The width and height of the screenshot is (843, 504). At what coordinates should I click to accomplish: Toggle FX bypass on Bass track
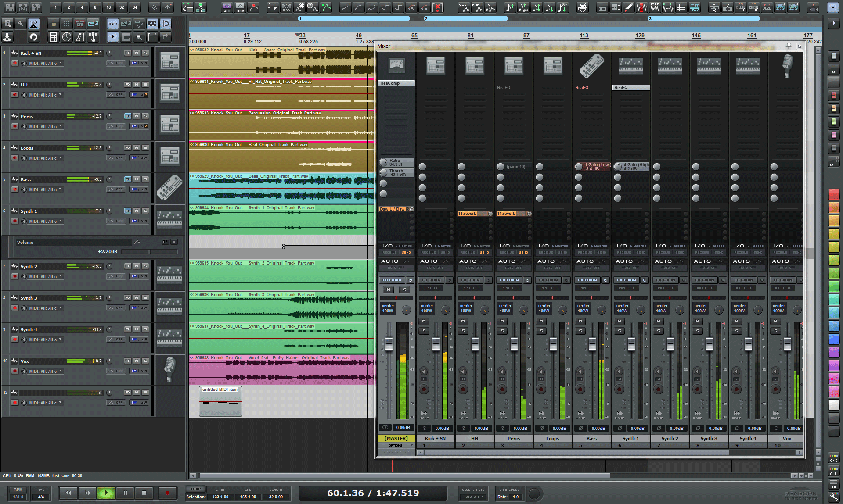click(x=128, y=179)
